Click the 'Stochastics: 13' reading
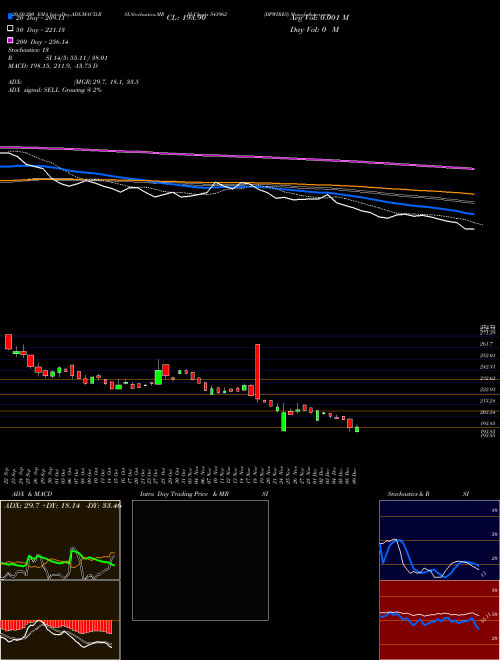The height and width of the screenshot is (660, 500). tap(29, 50)
